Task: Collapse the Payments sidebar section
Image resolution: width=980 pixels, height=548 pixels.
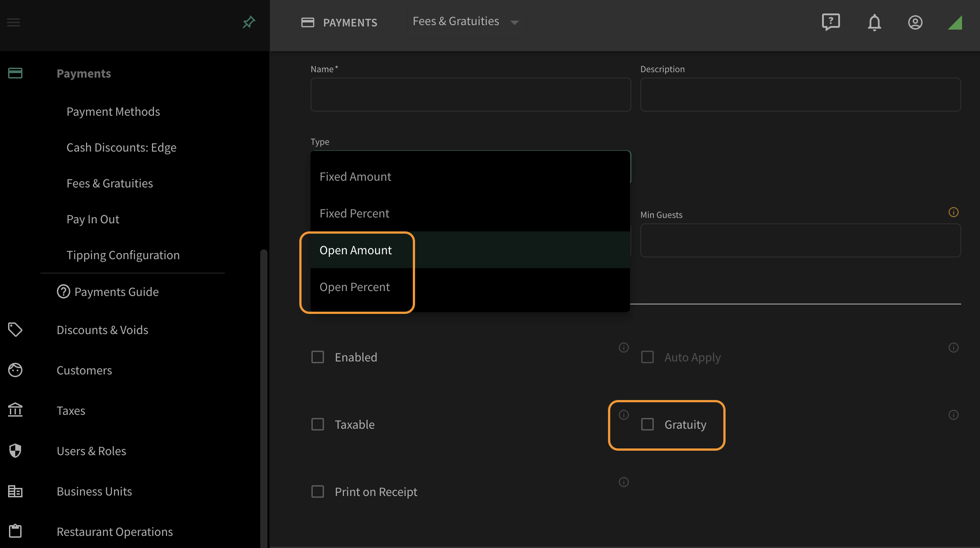Action: coord(84,73)
